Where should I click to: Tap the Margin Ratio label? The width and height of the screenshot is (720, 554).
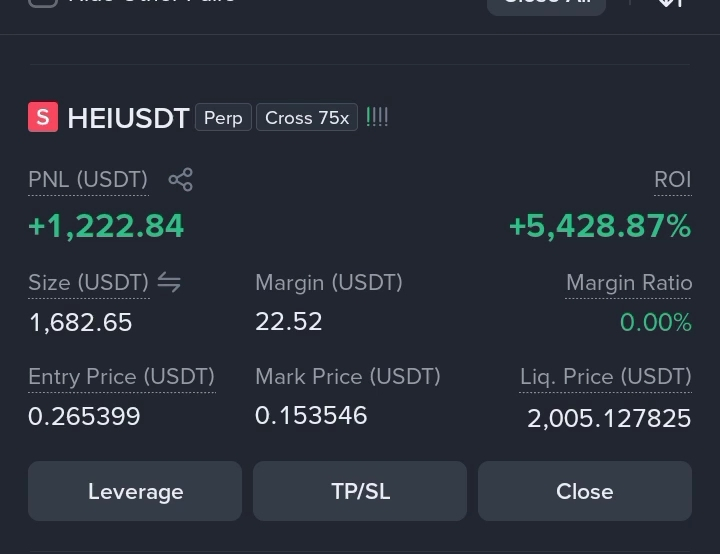pyautogui.click(x=629, y=283)
